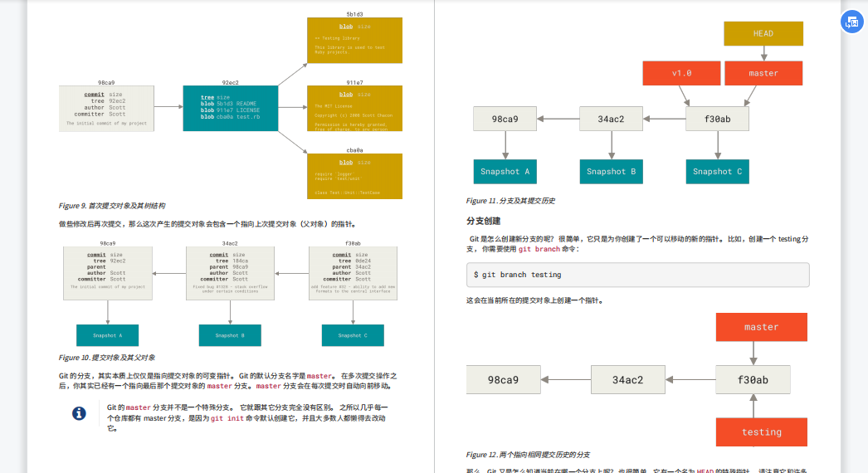Click the 98ca9 node in Figure 12

(x=503, y=380)
